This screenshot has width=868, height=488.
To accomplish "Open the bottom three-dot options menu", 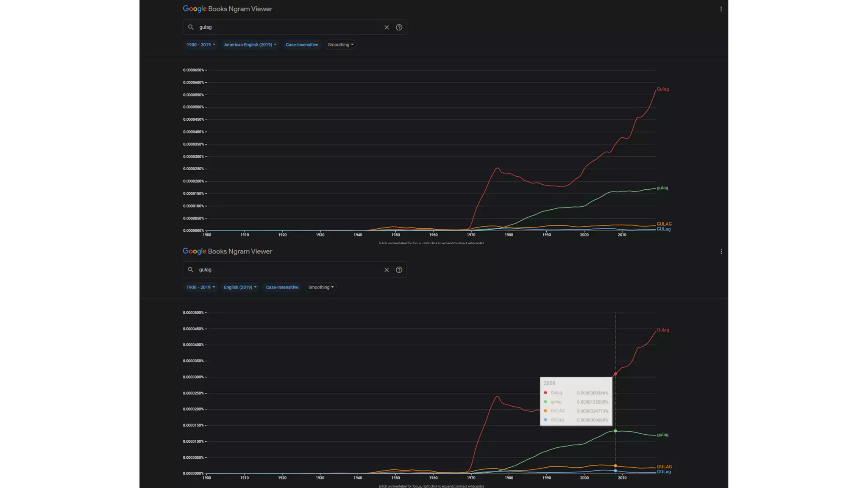I will click(721, 252).
